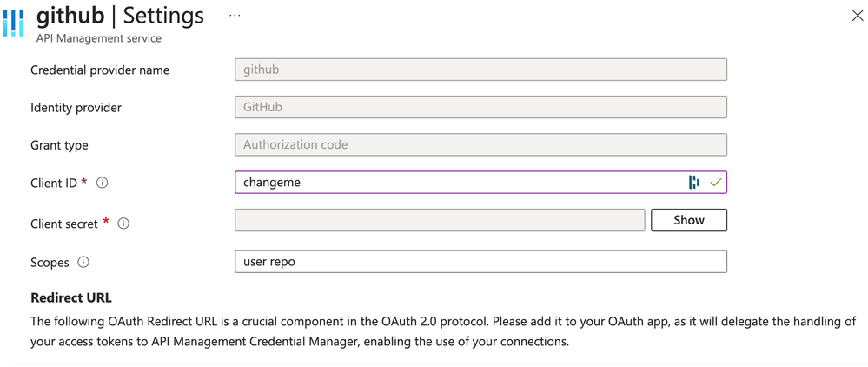Click the "Client ID" label text
This screenshot has width=868, height=367.
click(54, 183)
